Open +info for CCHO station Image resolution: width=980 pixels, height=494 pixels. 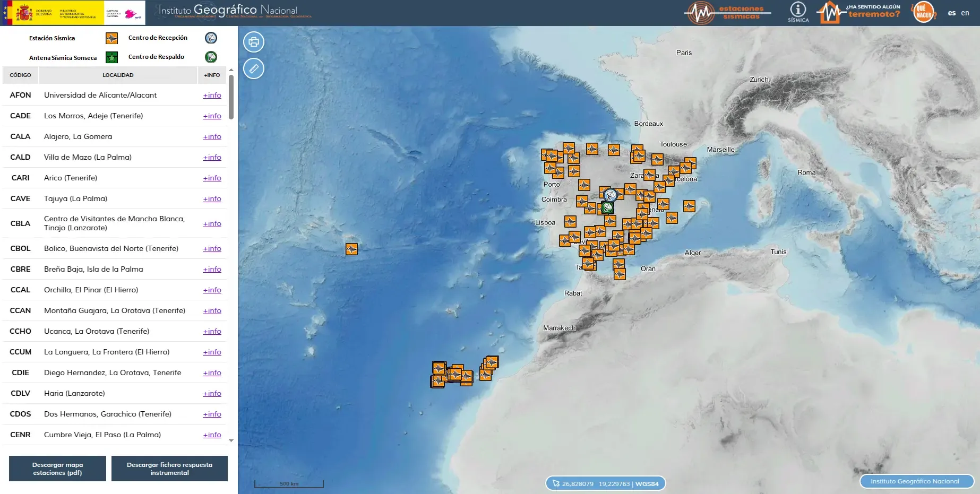point(212,332)
